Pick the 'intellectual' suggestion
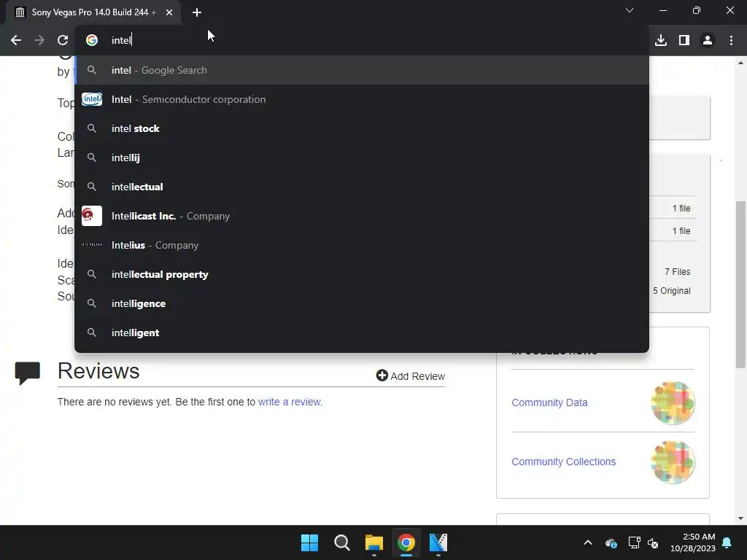 point(362,187)
